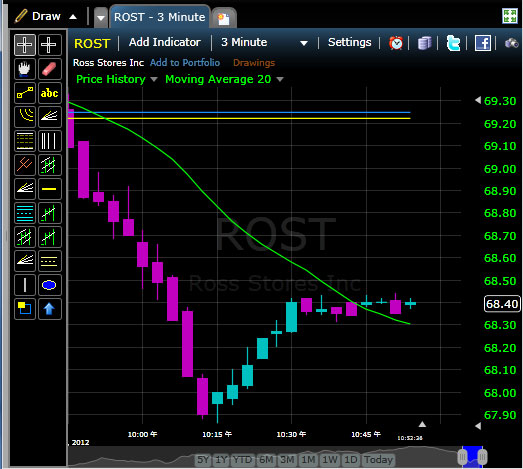Image resolution: width=523 pixels, height=469 pixels.
Task: Share chart via the Facebook icon
Action: [483, 43]
